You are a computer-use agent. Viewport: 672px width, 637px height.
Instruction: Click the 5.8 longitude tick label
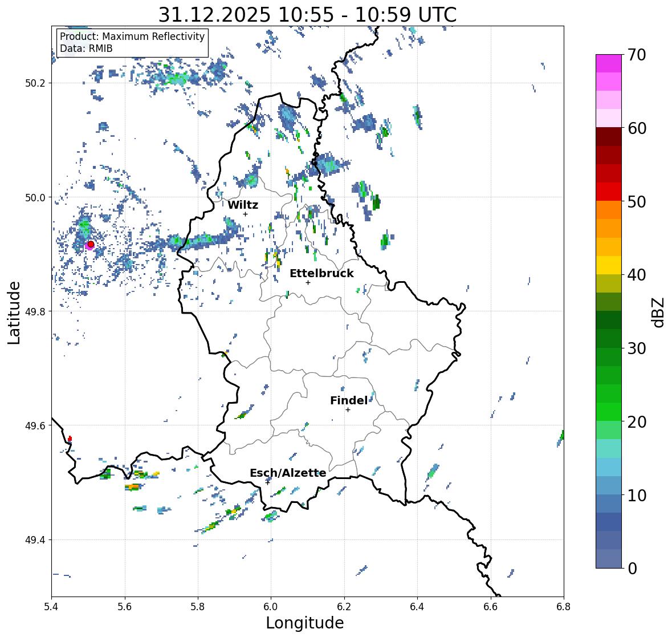(x=198, y=607)
